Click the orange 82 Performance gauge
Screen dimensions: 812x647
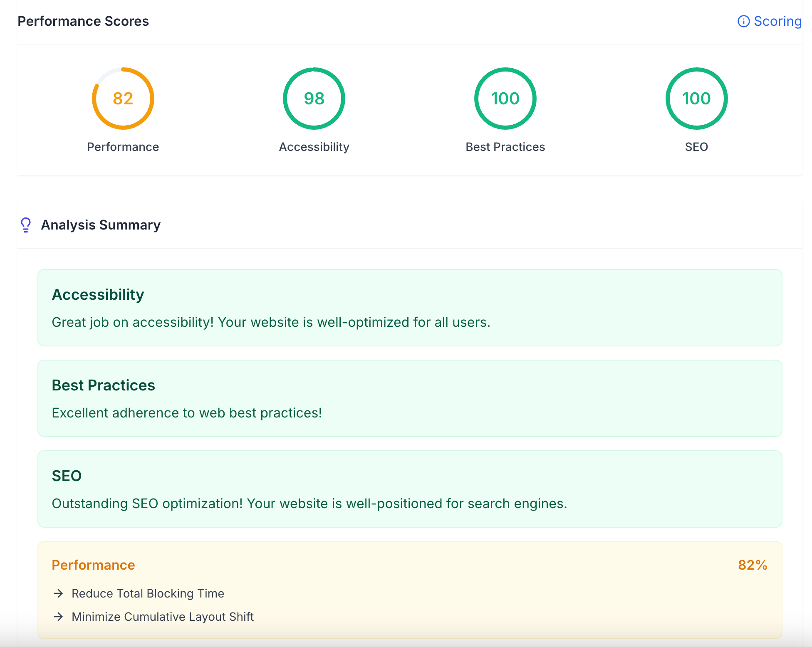point(123,99)
